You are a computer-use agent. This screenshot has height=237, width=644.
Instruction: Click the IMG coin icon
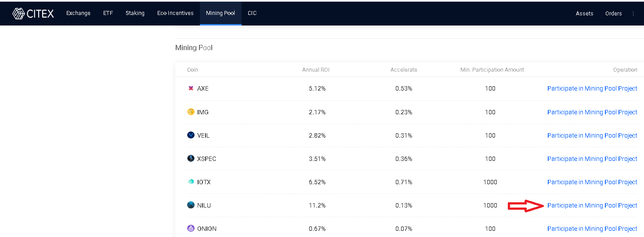[191, 112]
